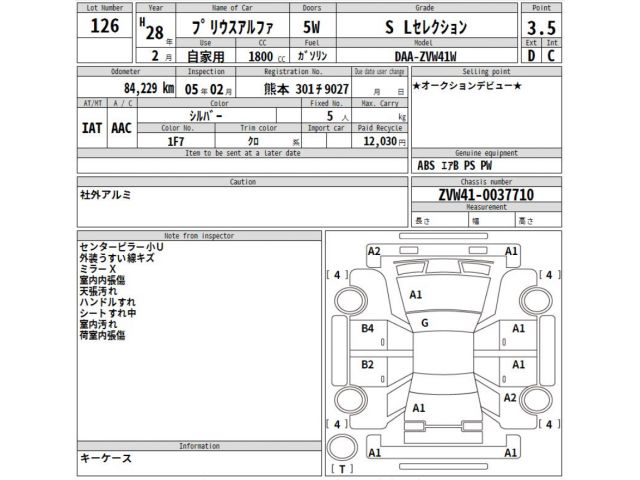
Task: Click the seating capacity 5人
Action: pos(337,116)
